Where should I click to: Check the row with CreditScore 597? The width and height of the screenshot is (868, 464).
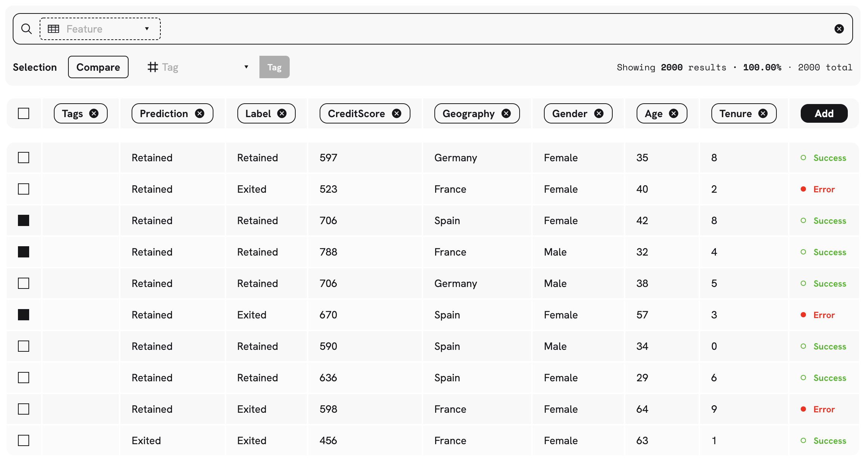coord(24,158)
